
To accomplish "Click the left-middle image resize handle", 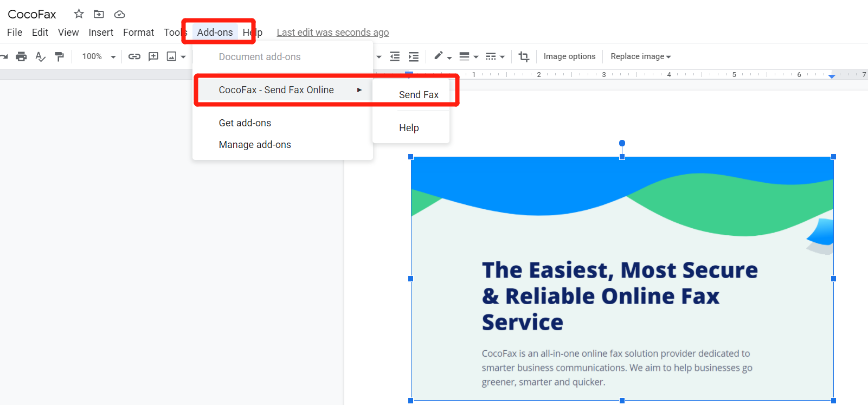I will pyautogui.click(x=410, y=279).
